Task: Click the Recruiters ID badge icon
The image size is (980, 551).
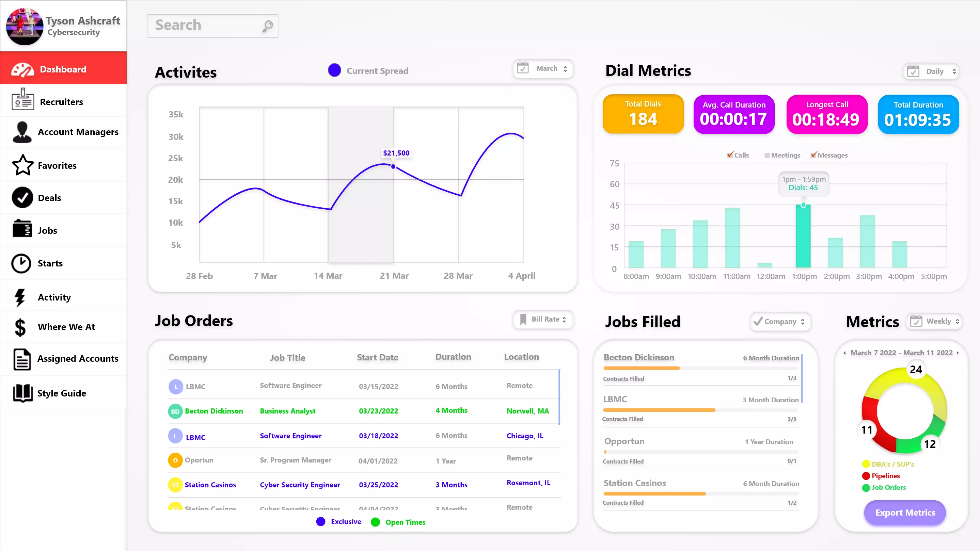Action: [x=22, y=100]
